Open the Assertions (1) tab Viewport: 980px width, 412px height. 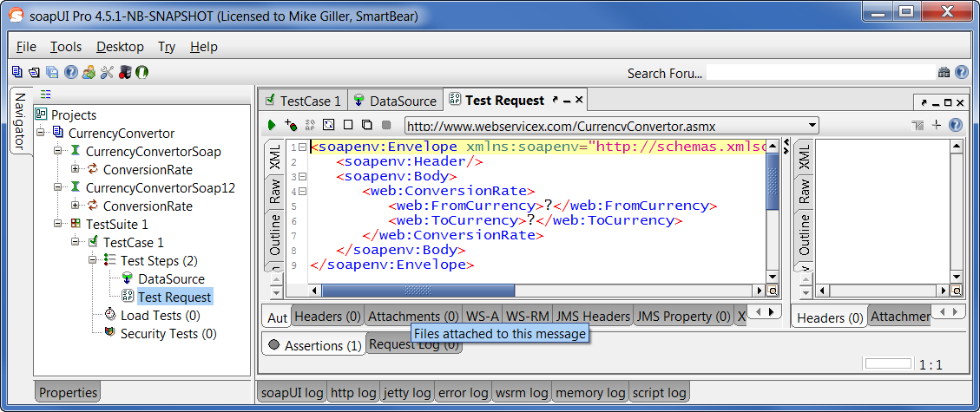314,345
